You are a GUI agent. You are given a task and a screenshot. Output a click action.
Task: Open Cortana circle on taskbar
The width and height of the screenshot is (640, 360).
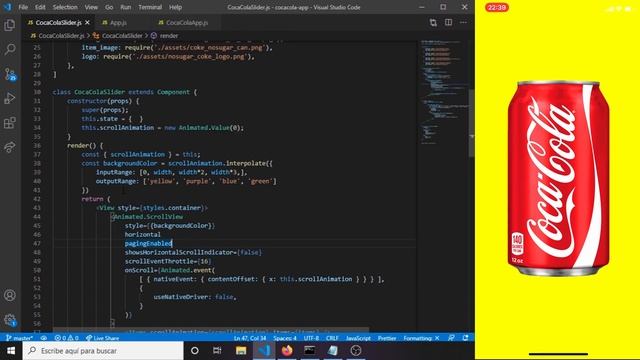(195, 351)
